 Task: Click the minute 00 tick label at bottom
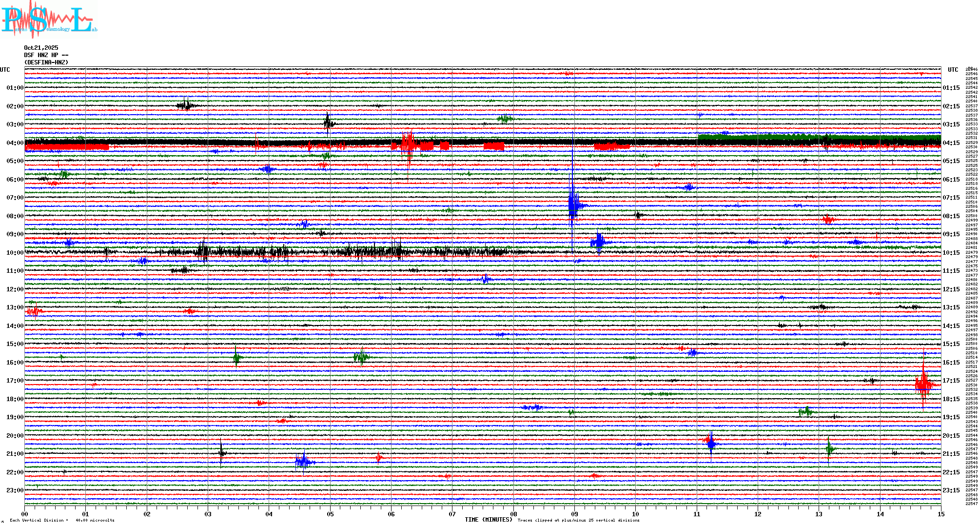[24, 514]
